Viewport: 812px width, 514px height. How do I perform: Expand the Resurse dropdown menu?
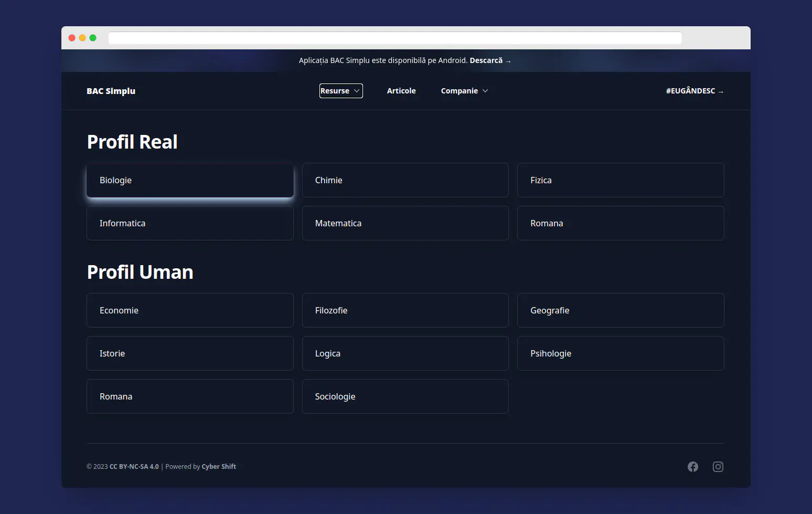341,90
